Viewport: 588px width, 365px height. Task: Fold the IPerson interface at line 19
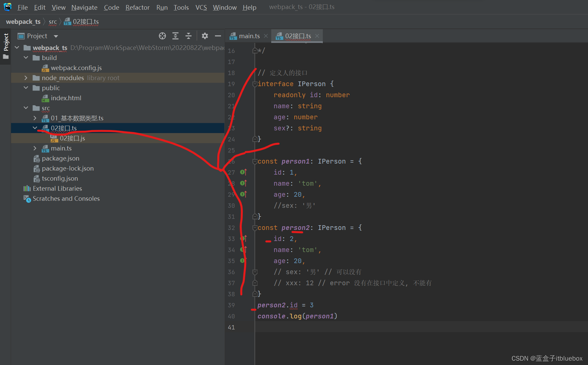pos(255,84)
